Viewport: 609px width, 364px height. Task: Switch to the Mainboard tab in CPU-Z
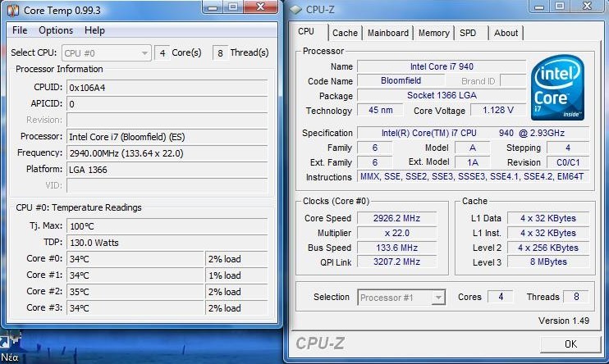pos(388,33)
